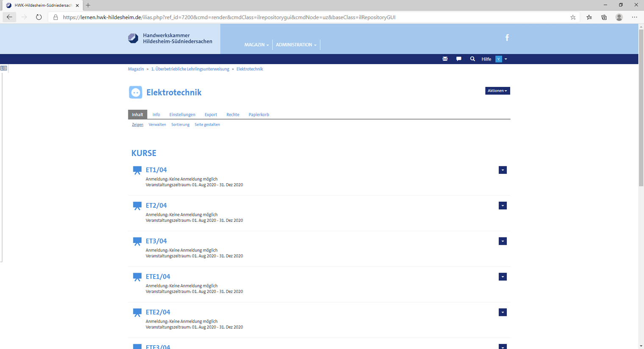Click the scrollbar down arrow
The image size is (644, 349).
[x=641, y=346]
